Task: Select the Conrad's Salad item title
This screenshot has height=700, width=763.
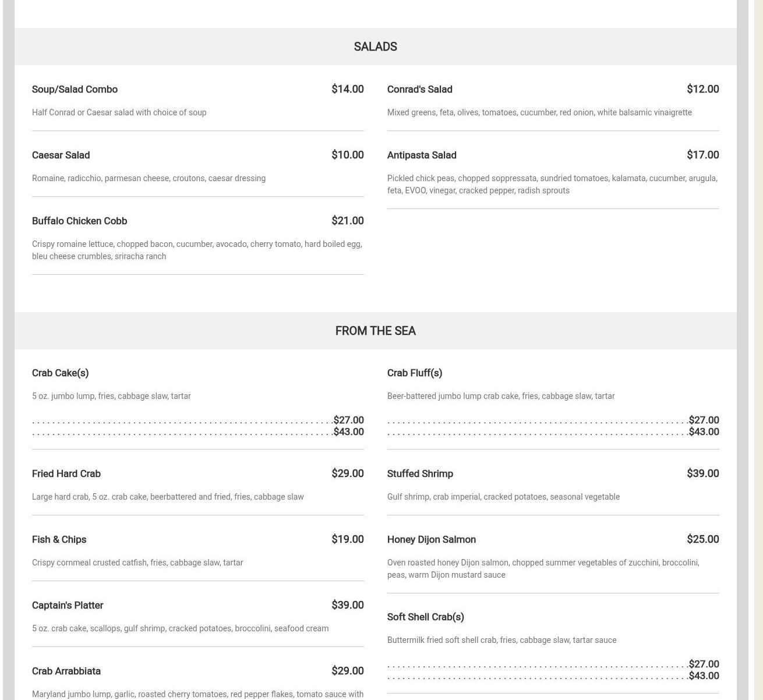Action: click(419, 89)
